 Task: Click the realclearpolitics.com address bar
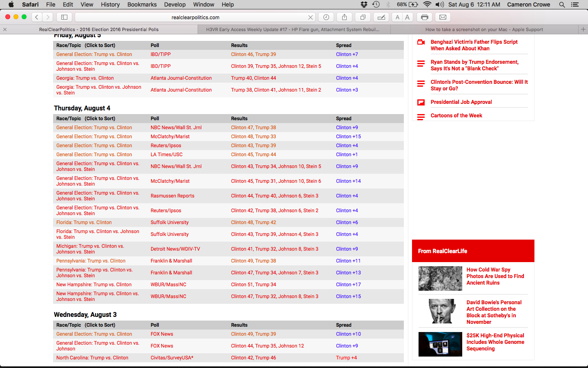tap(195, 17)
